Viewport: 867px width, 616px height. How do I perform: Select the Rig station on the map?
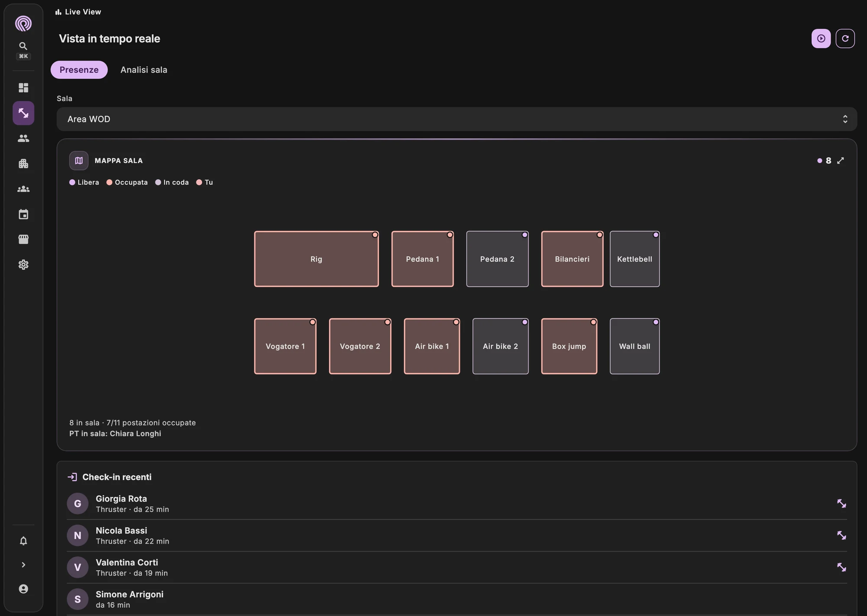[316, 259]
